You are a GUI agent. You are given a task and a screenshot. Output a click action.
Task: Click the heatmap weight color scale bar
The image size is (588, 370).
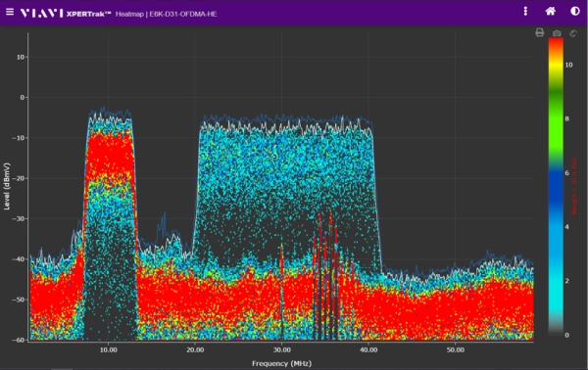pyautogui.click(x=556, y=186)
